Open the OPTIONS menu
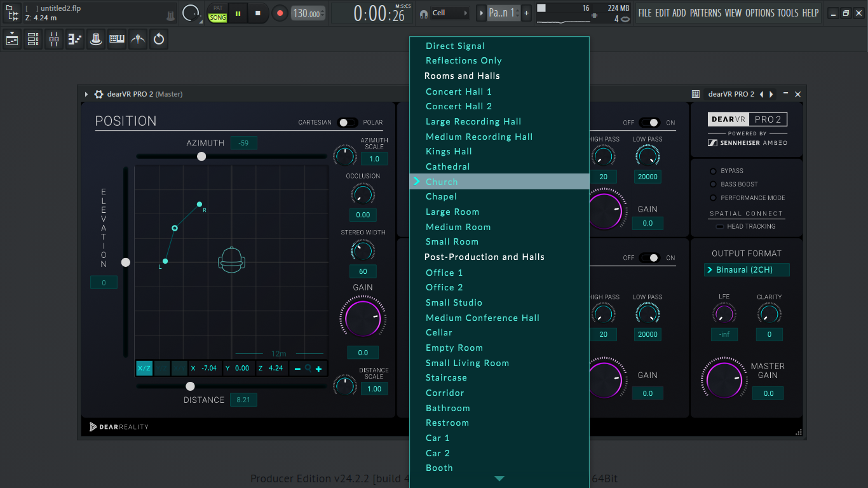The height and width of the screenshot is (488, 868). pos(759,13)
